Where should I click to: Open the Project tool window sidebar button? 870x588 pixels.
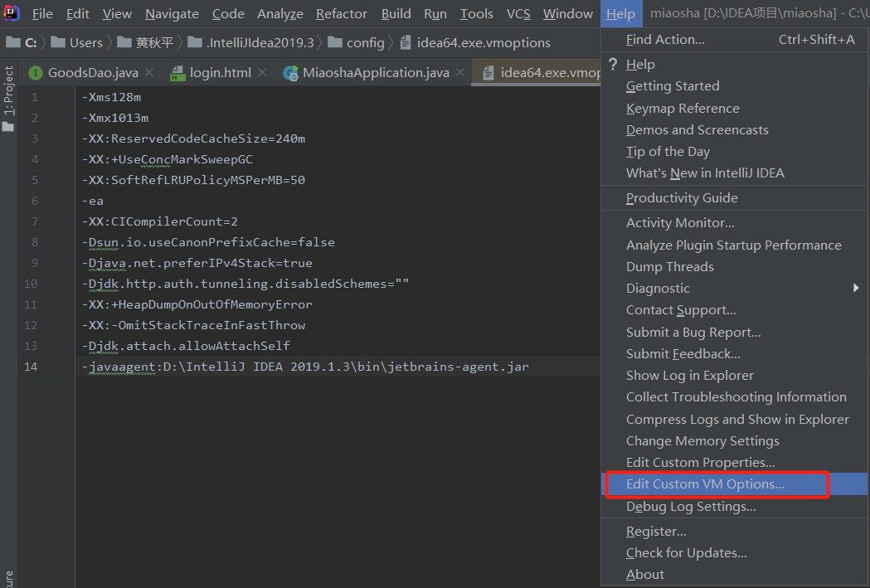8,98
